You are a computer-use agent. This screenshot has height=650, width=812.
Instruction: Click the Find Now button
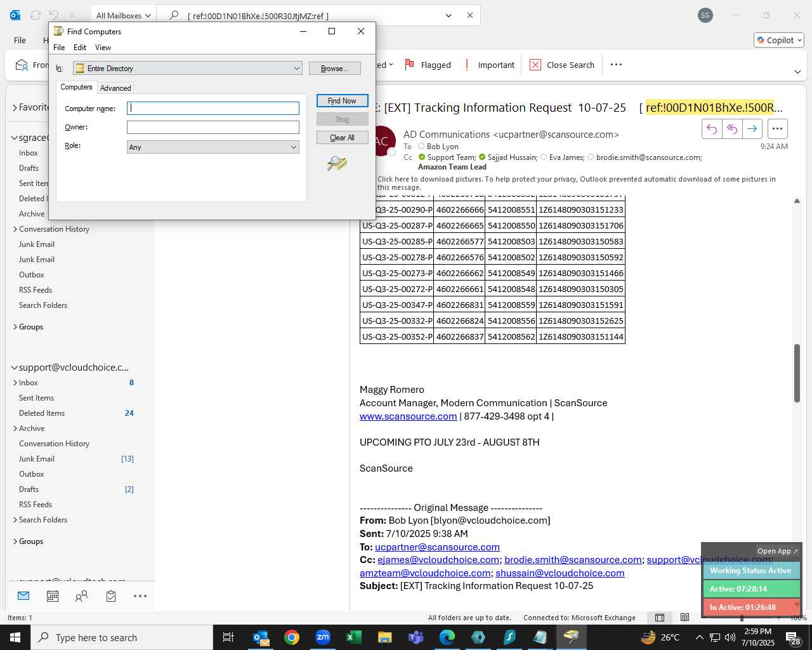coord(342,101)
